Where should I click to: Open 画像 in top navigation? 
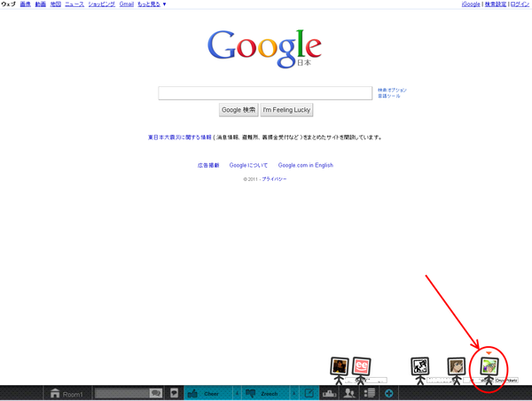(26, 4)
